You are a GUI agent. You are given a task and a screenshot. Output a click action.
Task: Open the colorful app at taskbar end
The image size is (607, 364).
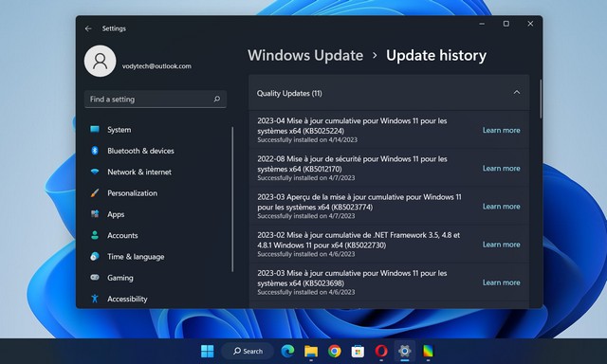(x=428, y=352)
